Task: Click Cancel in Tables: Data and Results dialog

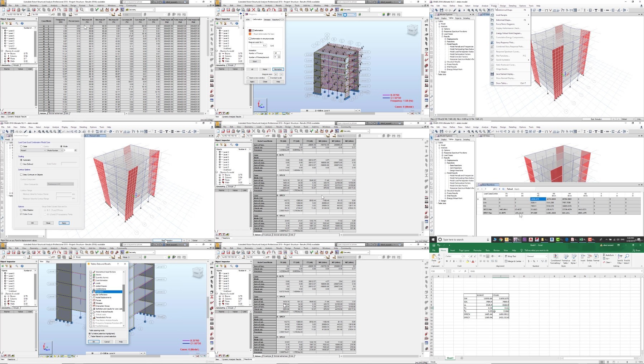Action: pos(107,341)
